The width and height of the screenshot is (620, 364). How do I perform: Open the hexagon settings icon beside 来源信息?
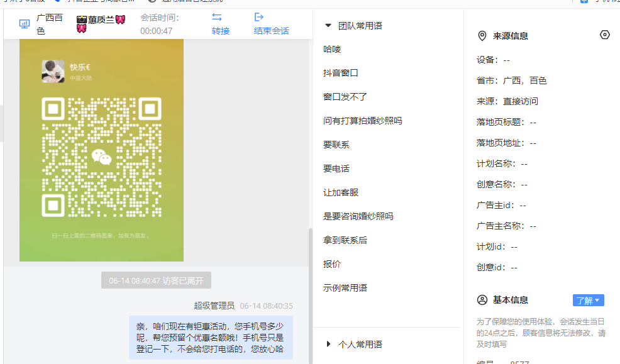click(x=604, y=35)
